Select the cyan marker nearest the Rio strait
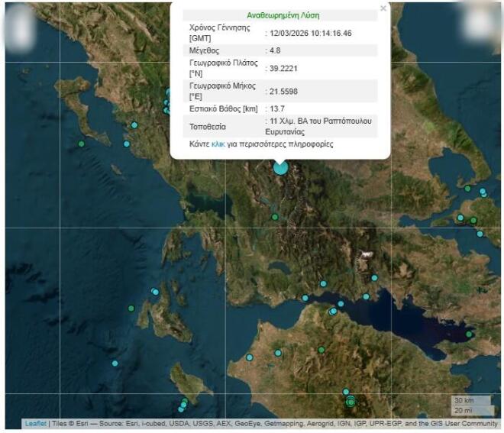504x433 pixels. [x=305, y=298]
